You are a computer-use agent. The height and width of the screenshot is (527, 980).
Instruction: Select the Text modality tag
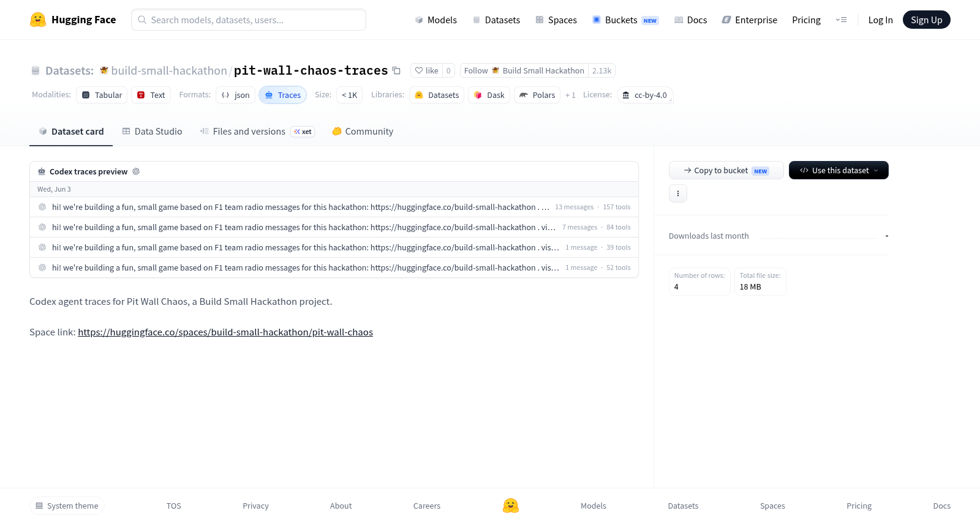151,95
